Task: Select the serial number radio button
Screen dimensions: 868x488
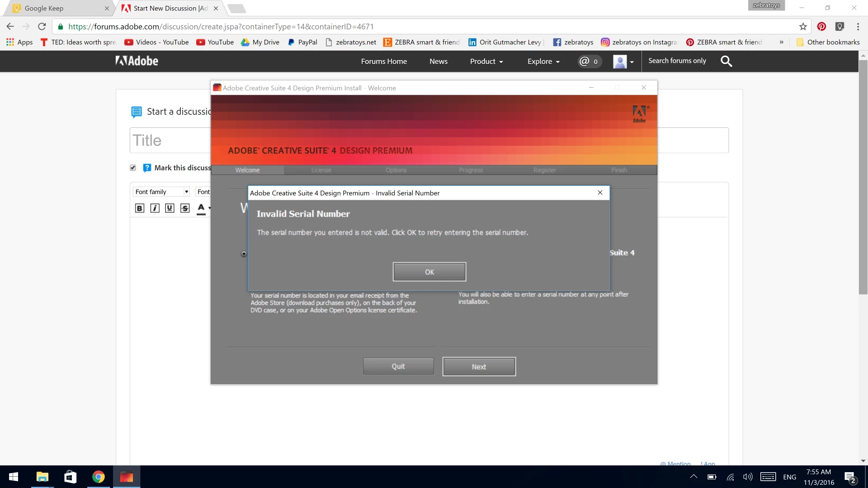Action: click(x=244, y=254)
